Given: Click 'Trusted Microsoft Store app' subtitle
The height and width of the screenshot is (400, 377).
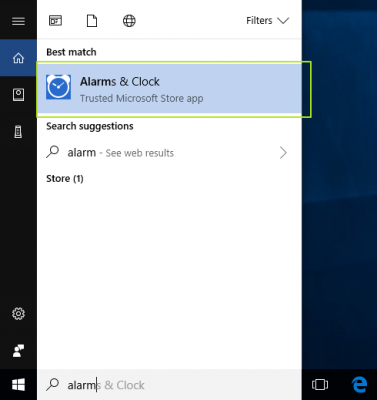Looking at the screenshot, I should (x=142, y=98).
